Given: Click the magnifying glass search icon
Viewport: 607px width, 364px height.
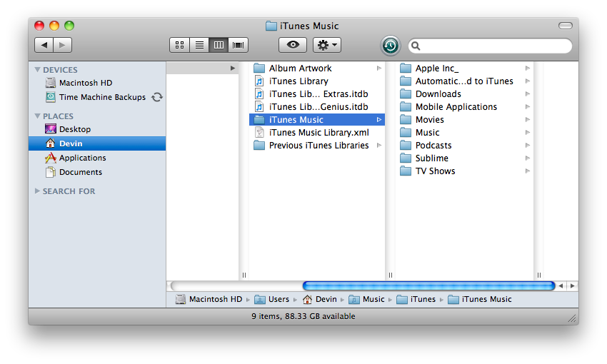Looking at the screenshot, I should pos(416,46).
